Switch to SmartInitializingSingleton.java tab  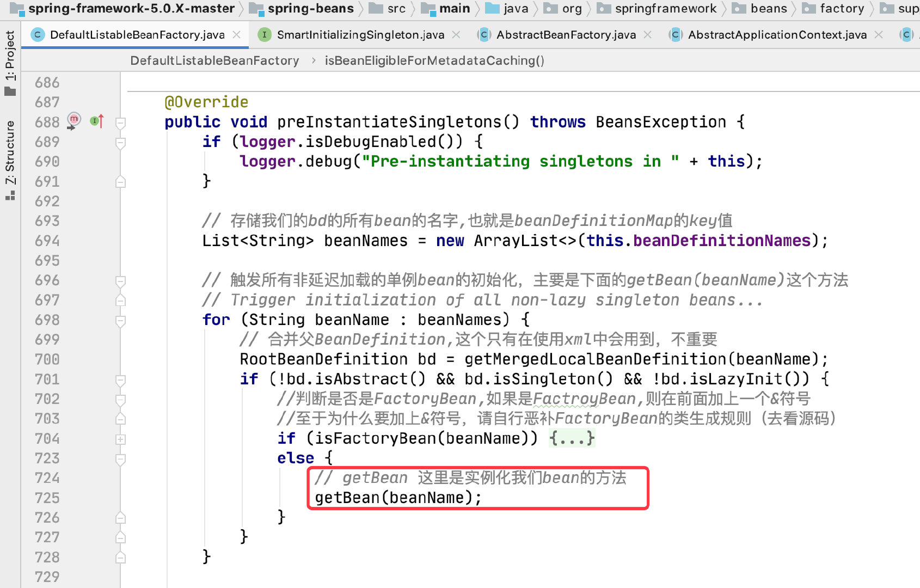[x=360, y=35]
